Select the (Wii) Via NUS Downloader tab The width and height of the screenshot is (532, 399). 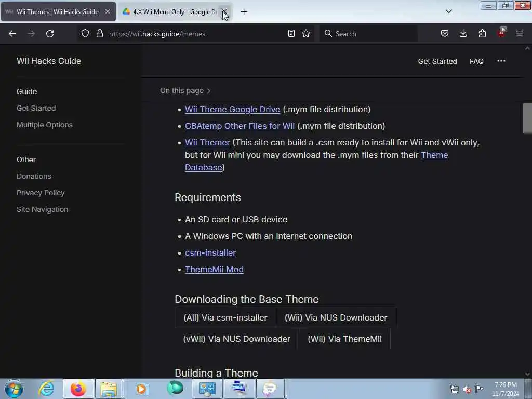click(336, 317)
